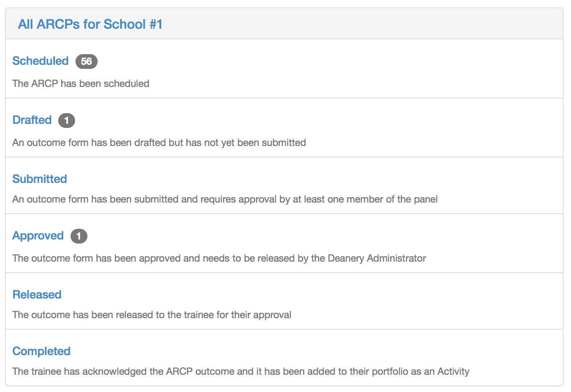Open the Scheduled ARCPs link
Image resolution: width=571 pixels, height=392 pixels.
[40, 61]
